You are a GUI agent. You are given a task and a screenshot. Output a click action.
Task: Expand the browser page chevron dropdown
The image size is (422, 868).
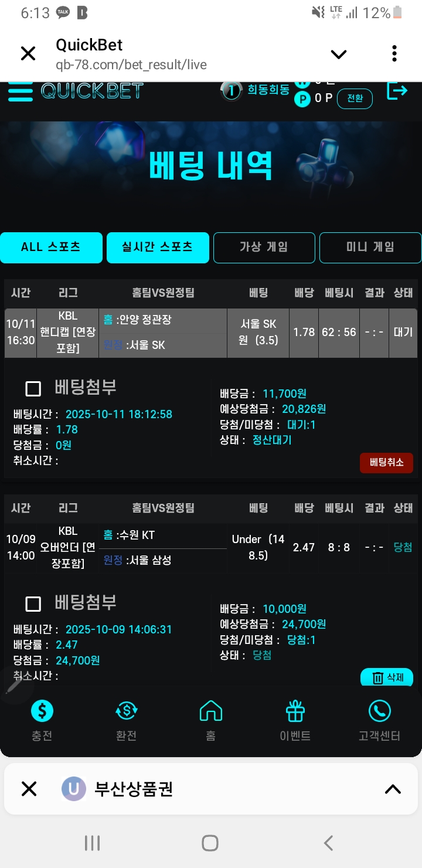pyautogui.click(x=339, y=55)
